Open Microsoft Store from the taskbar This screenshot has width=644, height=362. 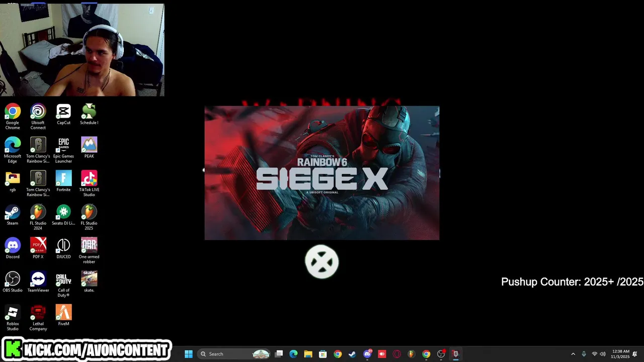pyautogui.click(x=323, y=354)
